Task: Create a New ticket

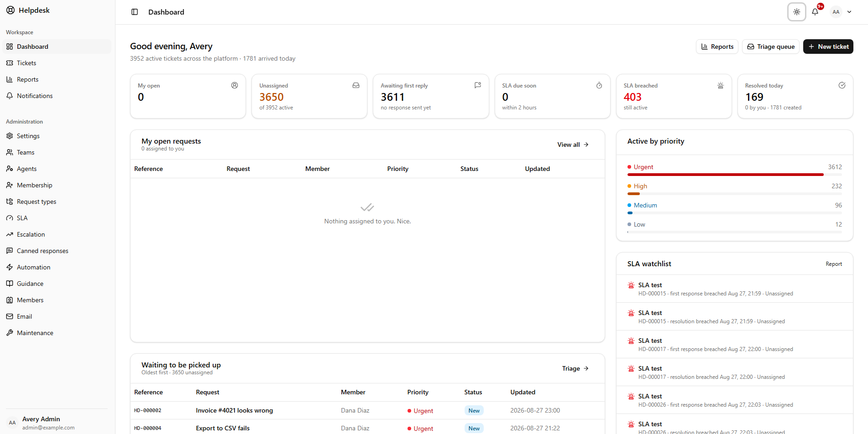Action: [x=828, y=46]
